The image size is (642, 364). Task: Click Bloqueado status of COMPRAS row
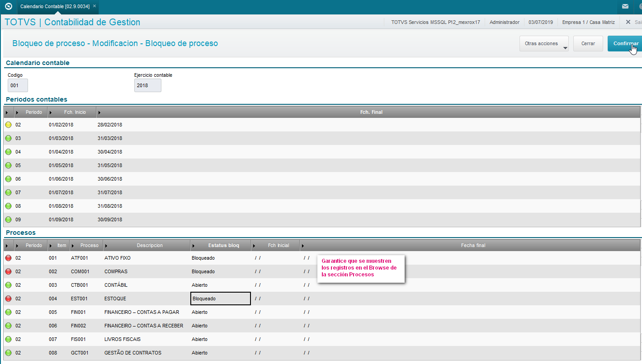coord(203,271)
